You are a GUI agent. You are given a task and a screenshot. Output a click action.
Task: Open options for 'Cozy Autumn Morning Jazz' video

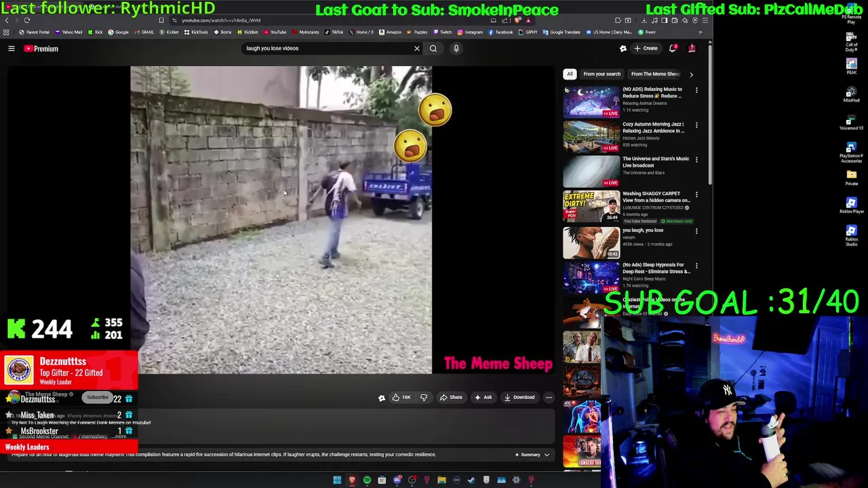coord(696,125)
